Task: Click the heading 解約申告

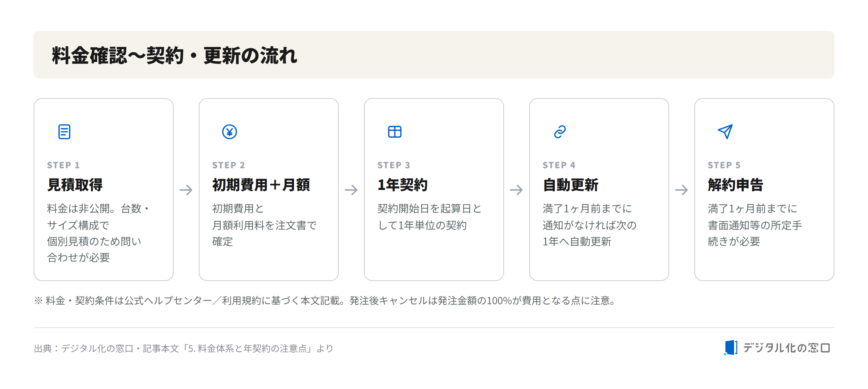Action: click(735, 185)
